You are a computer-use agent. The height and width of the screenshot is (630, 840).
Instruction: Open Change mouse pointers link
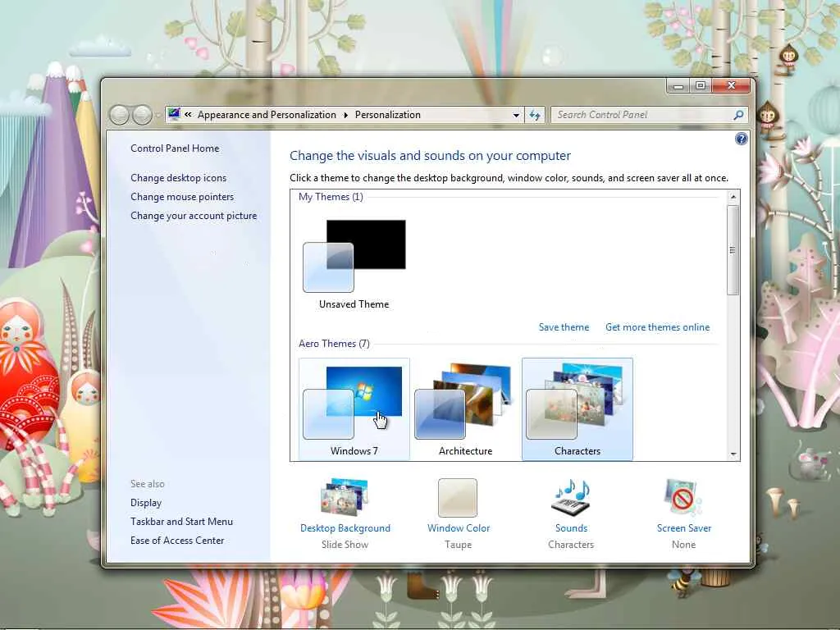(182, 197)
